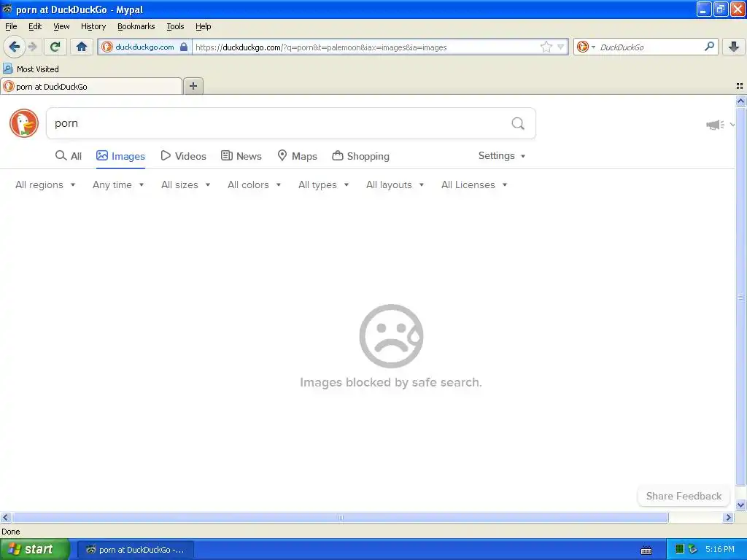Click the 'Images blocked by safe search.' message
This screenshot has height=560, width=747.
click(x=391, y=382)
